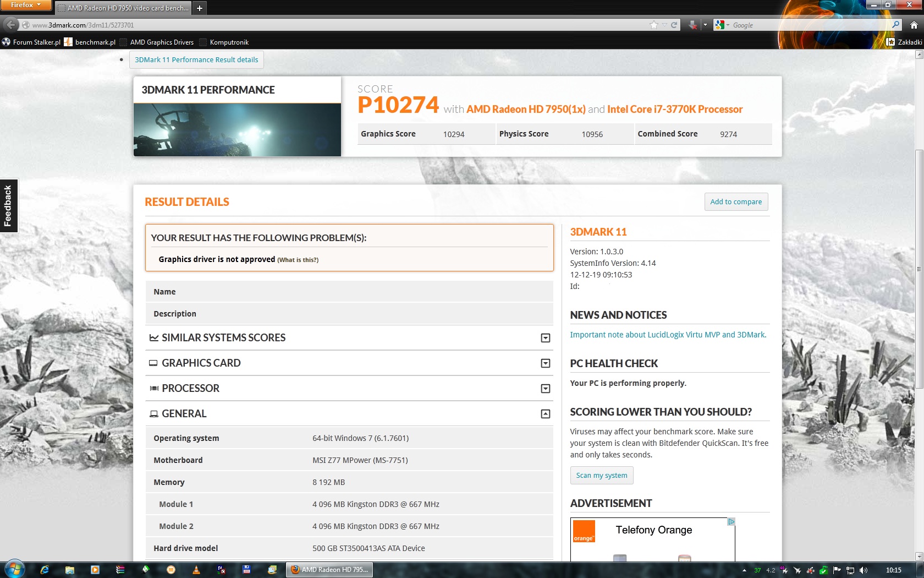
Task: Open the Feedback side tab
Action: coord(9,206)
